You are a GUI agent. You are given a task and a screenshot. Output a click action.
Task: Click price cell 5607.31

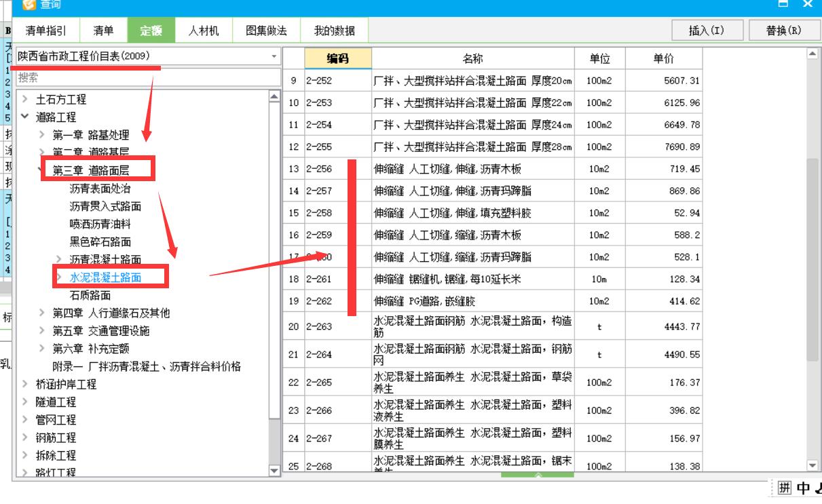[663, 81]
